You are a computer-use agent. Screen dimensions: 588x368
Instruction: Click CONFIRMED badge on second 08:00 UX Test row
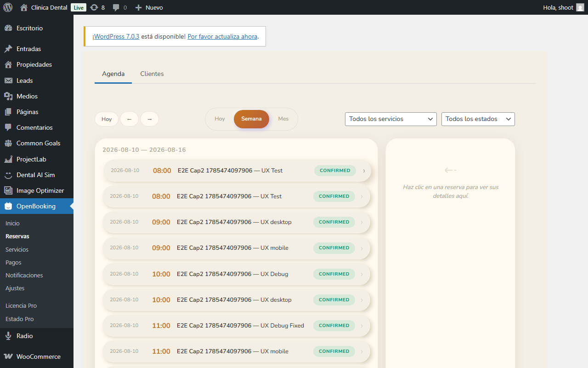click(x=334, y=196)
